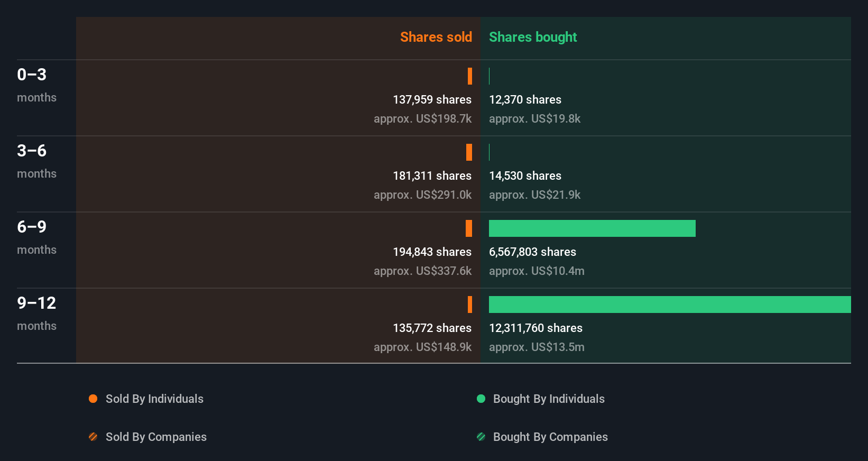Toggle the Sold By Individuals legend dot
The height and width of the screenshot is (461, 868).
click(x=93, y=399)
